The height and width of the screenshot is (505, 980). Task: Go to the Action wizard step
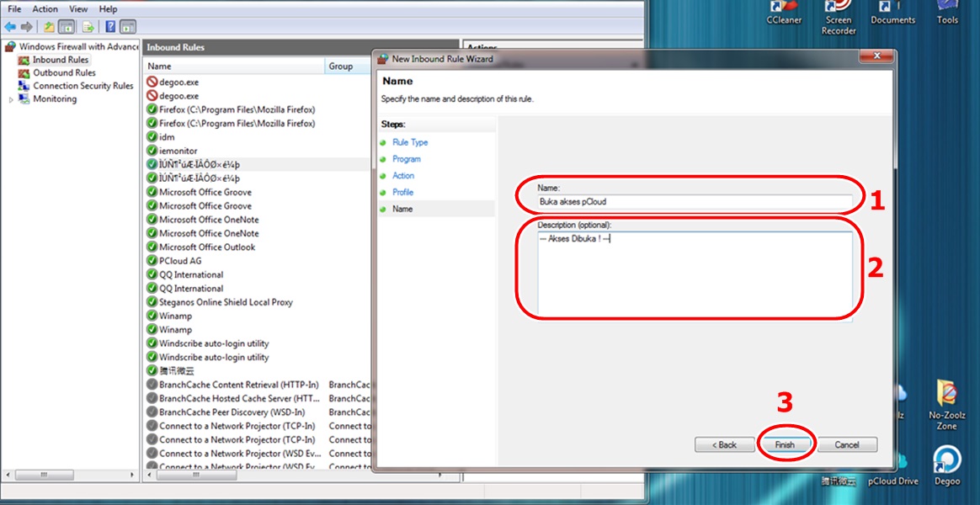click(403, 176)
